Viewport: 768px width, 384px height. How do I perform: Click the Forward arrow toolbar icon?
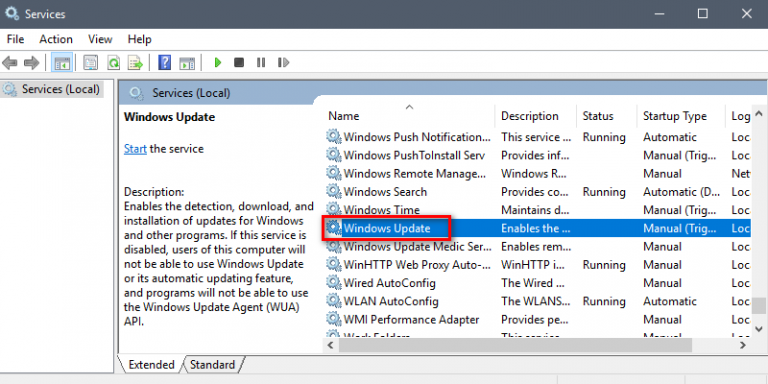pos(31,63)
